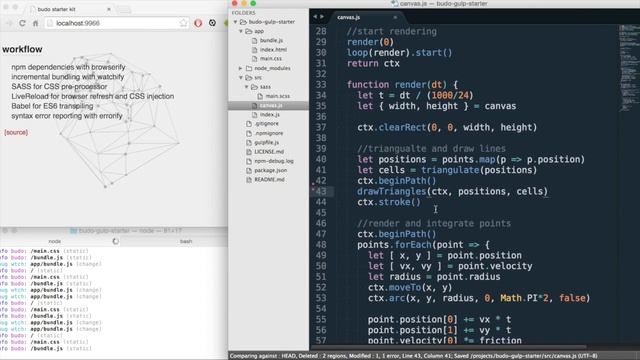Click line number 43 in the gutter
The width and height of the screenshot is (640, 360).
coord(321,191)
